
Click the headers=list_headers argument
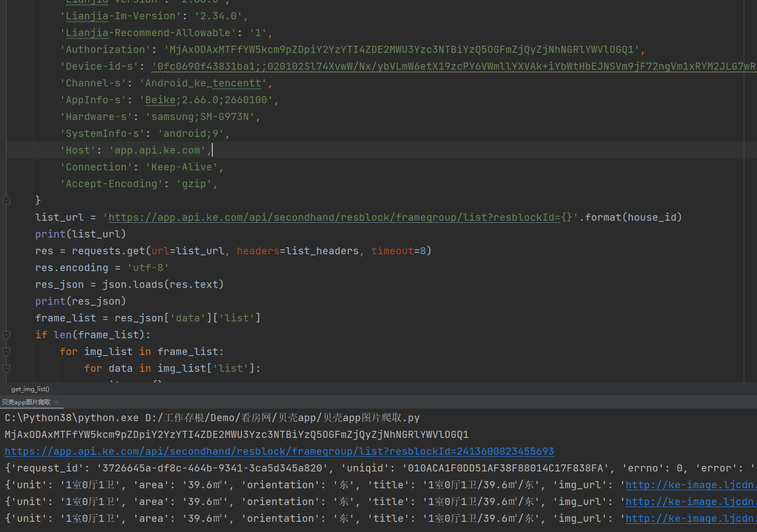298,251
